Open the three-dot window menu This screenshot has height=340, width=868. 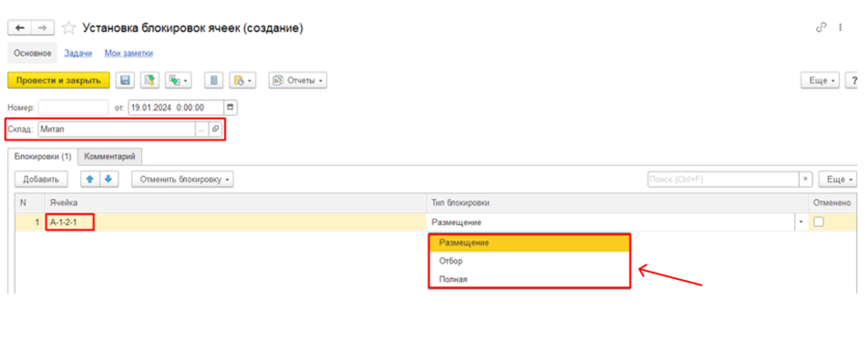(x=841, y=27)
